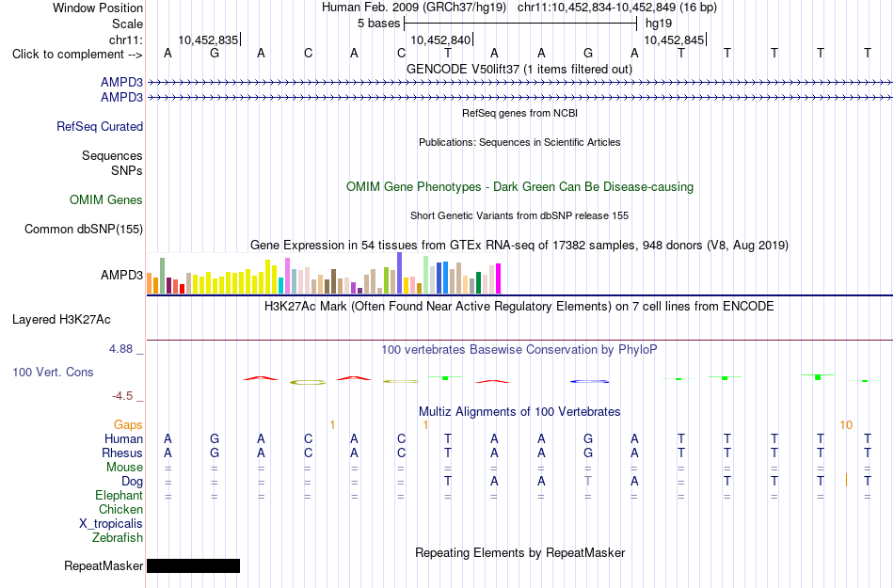Click the red bar in the GTEx expression chart
Viewport: 894px width, 588px height.
(182, 289)
